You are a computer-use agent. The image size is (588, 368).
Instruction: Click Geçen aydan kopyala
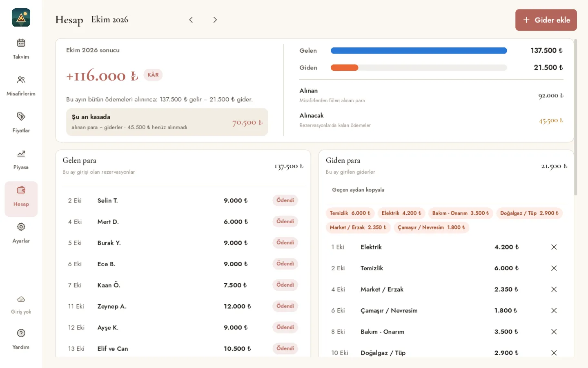tap(358, 190)
